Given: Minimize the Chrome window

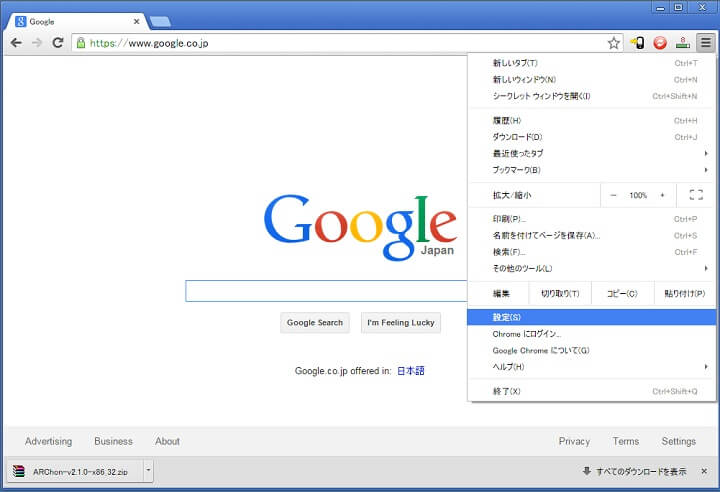Looking at the screenshot, I should (661, 8).
